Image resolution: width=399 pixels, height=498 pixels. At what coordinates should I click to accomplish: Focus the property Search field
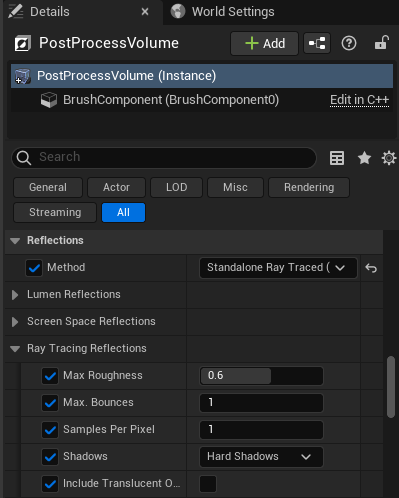[164, 157]
